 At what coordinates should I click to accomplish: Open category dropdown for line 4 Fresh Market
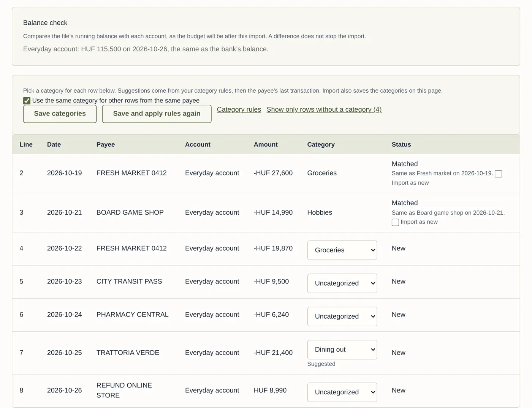342,250
